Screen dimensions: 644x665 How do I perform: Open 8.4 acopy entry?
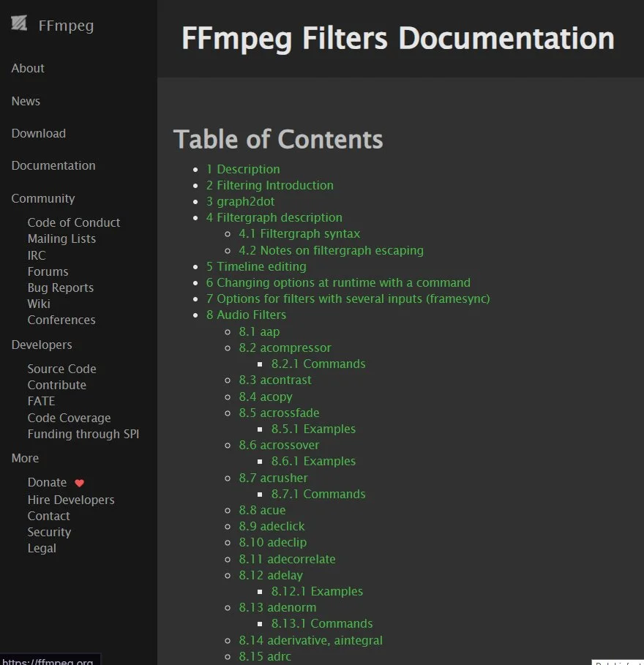coord(266,397)
